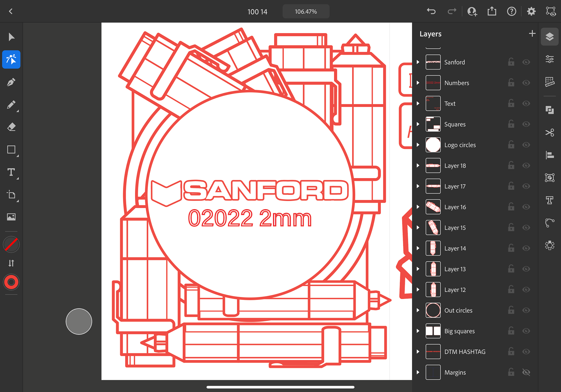Select the Rectangle shape tool

click(11, 150)
